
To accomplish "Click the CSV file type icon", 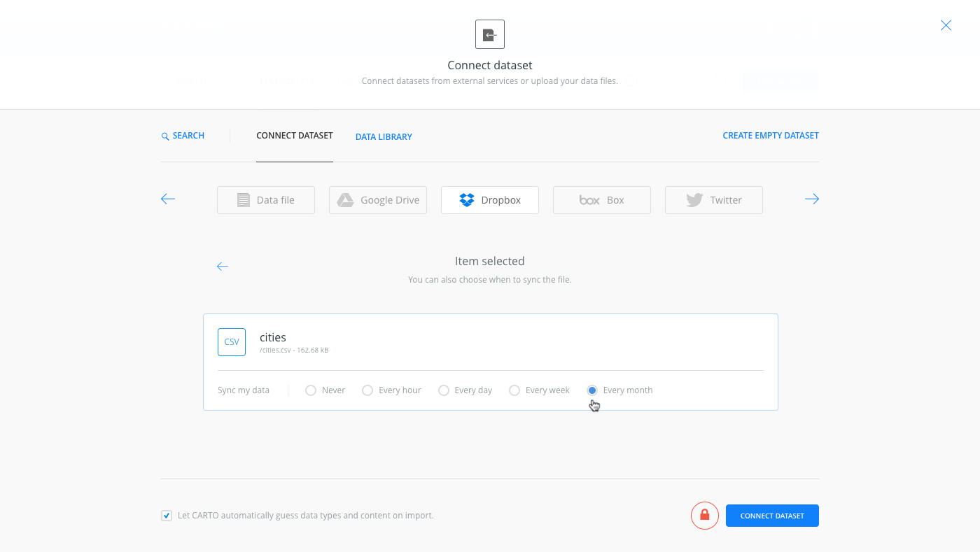I will 232,342.
